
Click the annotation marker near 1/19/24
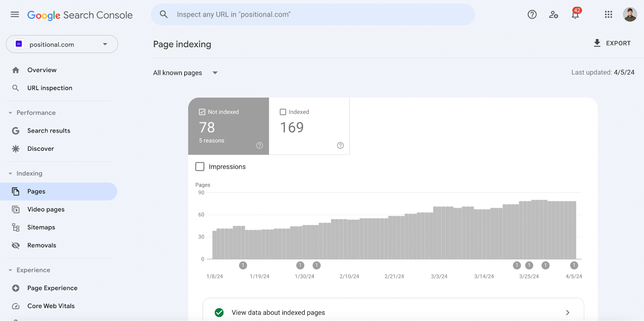243,265
